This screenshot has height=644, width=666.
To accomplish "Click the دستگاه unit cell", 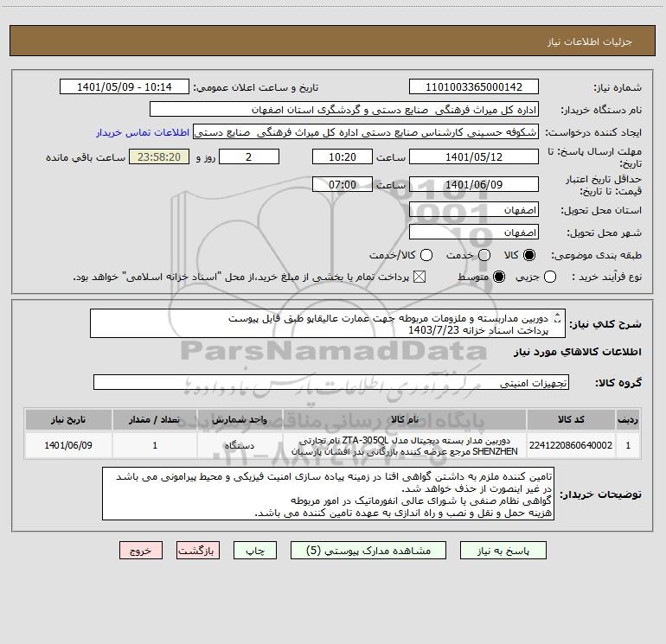I will point(240,445).
